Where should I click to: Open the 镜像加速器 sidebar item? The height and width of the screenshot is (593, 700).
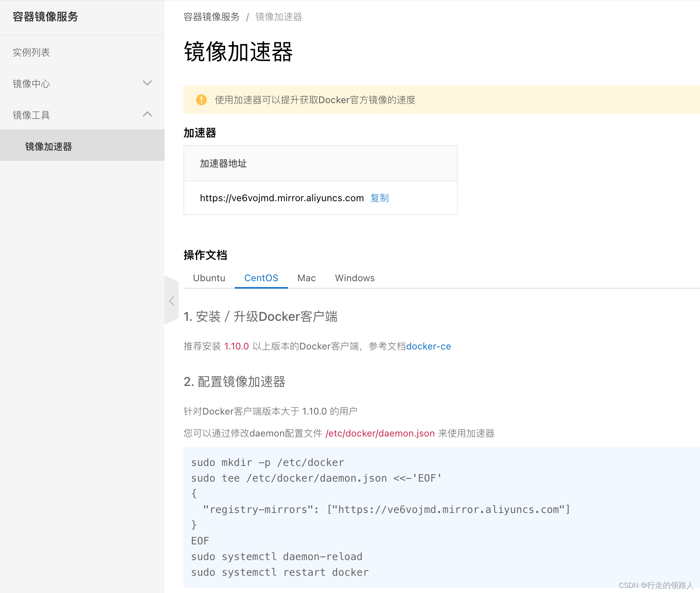click(48, 146)
